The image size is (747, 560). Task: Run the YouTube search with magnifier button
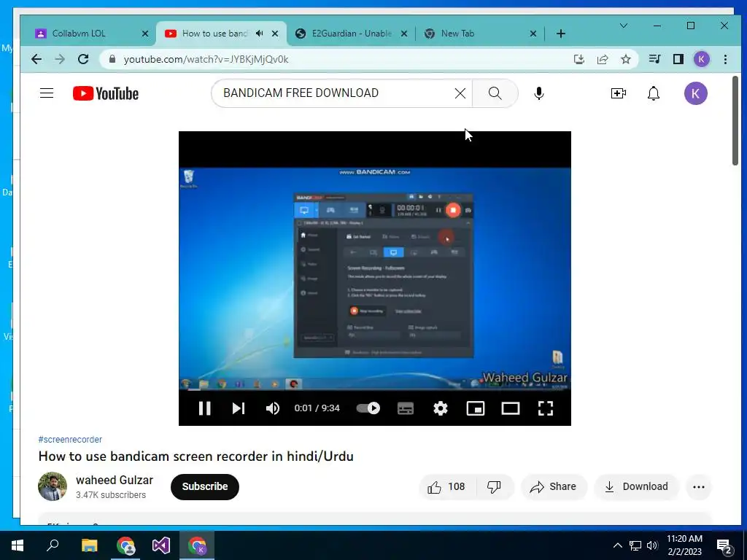pos(495,93)
